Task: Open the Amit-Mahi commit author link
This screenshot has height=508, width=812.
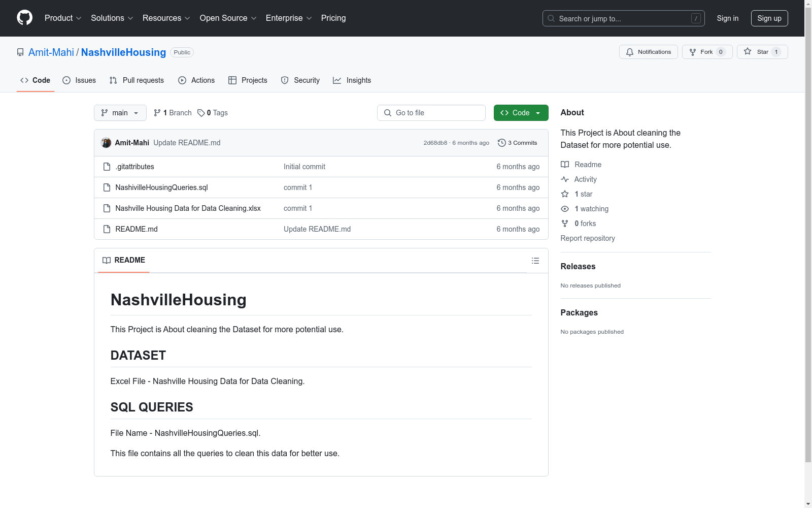Action: 132,143
